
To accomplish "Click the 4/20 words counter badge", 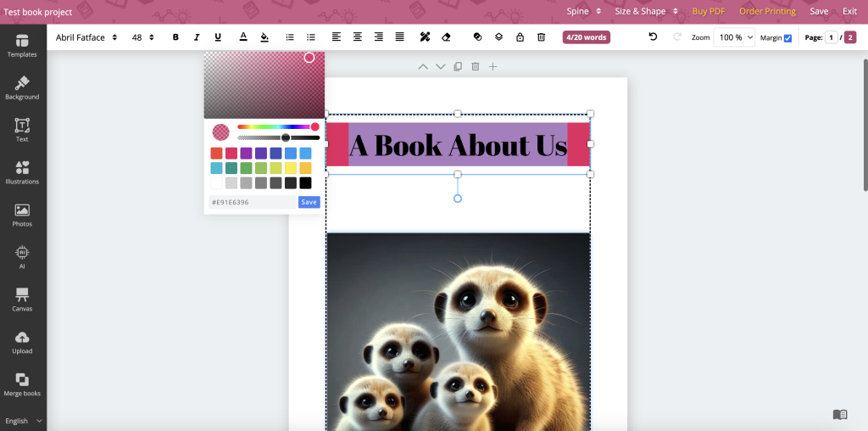I will pos(587,37).
